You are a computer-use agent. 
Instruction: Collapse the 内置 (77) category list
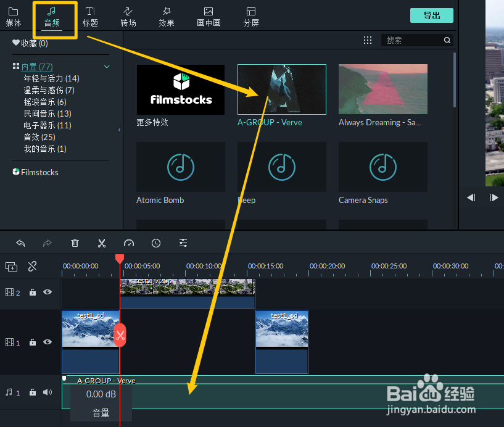tap(106, 66)
